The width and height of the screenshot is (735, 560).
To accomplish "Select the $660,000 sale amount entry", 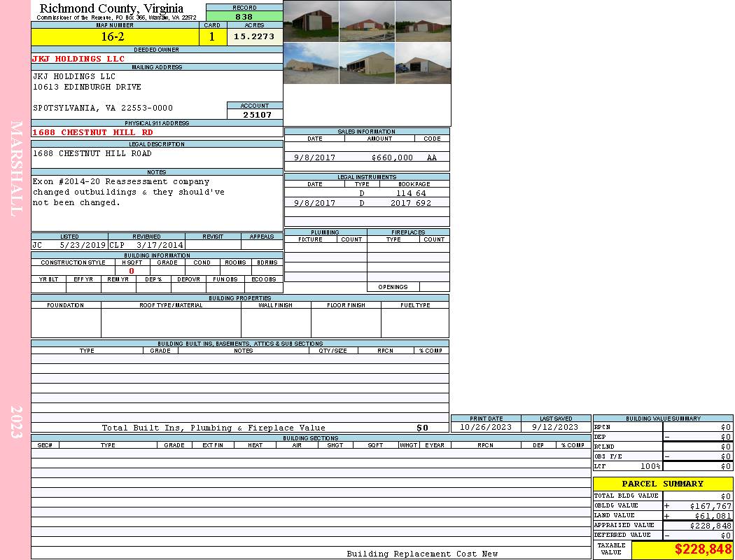I will coord(392,158).
